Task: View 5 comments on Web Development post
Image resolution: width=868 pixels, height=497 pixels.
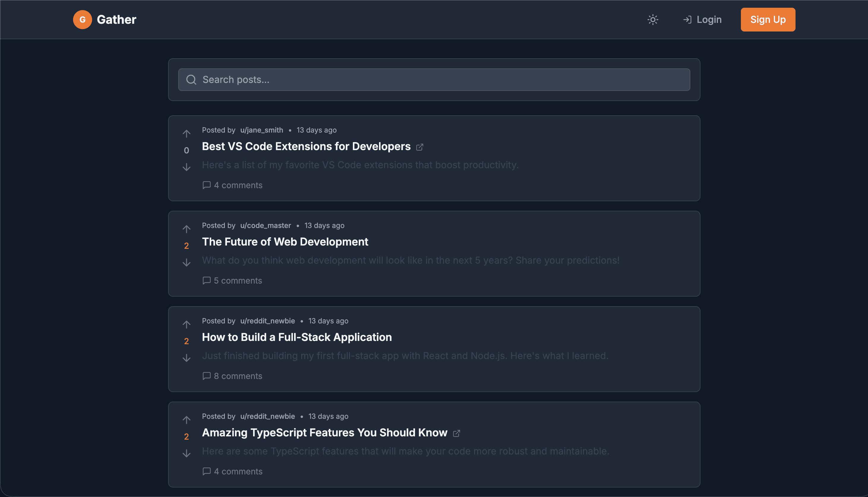Action: point(232,281)
